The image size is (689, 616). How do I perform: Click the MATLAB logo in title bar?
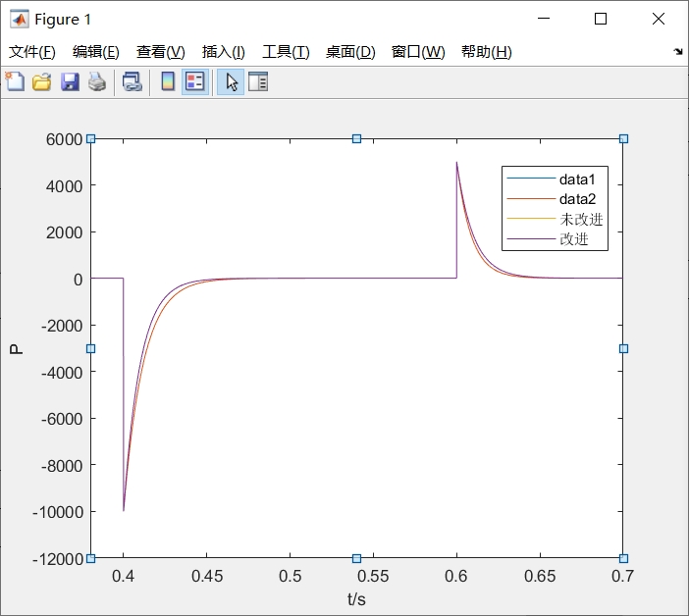coord(20,19)
